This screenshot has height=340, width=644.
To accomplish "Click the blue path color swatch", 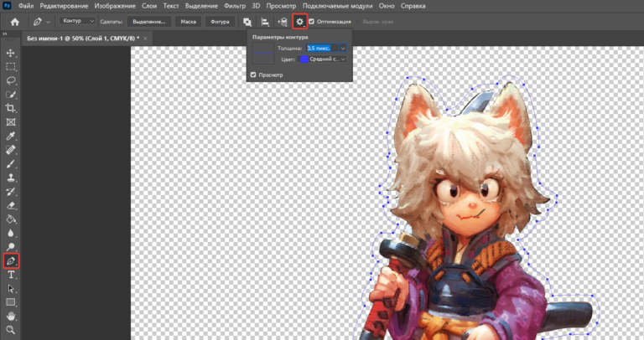I will 304,59.
